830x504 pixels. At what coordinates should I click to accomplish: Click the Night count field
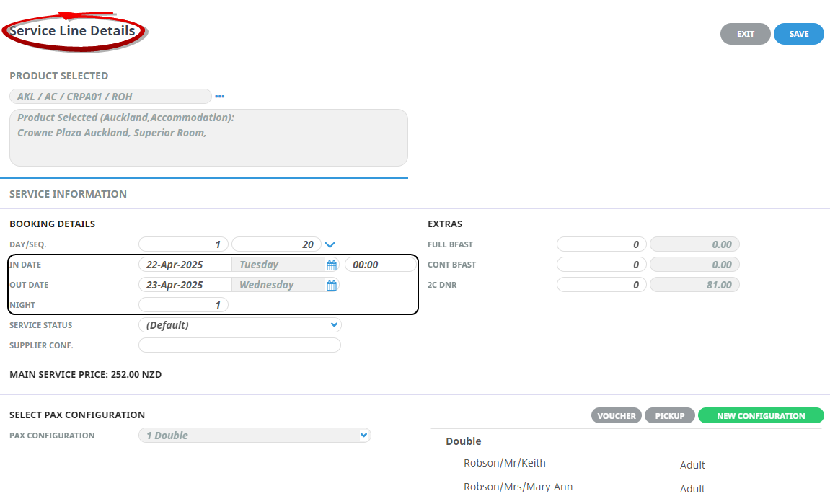[183, 305]
